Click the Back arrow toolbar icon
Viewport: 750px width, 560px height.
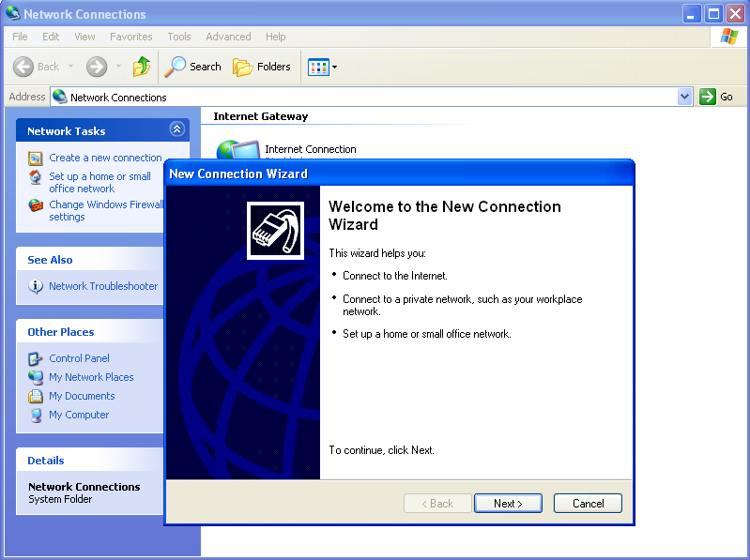pos(23,67)
